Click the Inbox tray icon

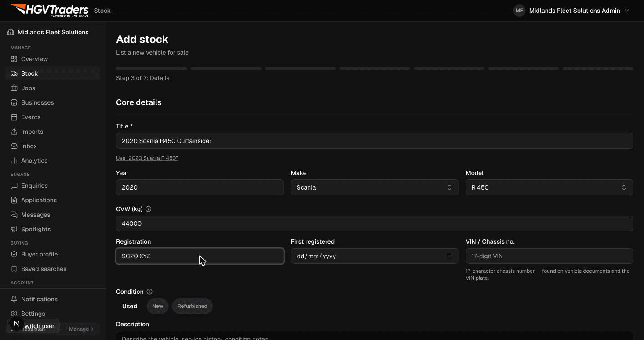pyautogui.click(x=14, y=146)
